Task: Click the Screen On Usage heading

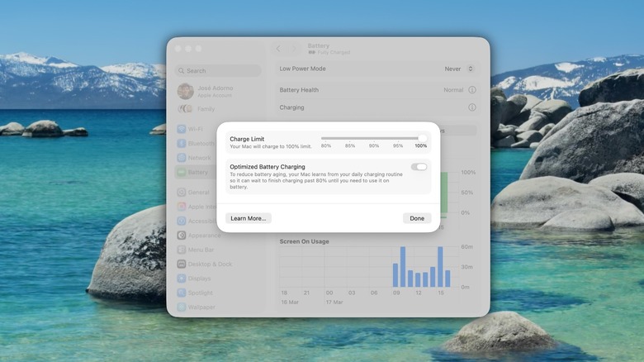Action: [x=305, y=241]
